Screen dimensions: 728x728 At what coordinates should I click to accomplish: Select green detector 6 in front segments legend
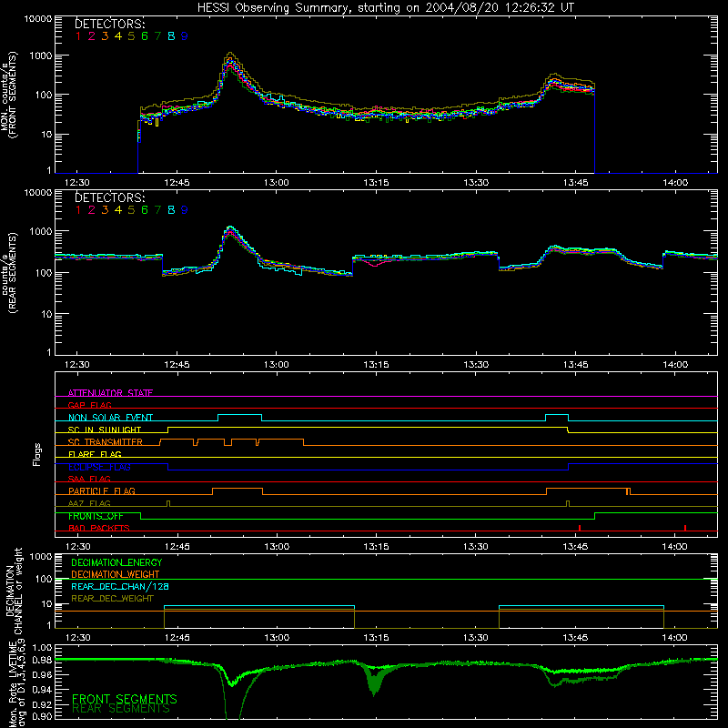click(145, 36)
